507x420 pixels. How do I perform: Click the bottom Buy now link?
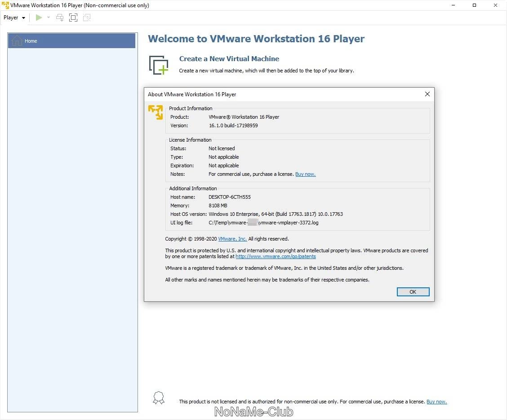(436, 402)
